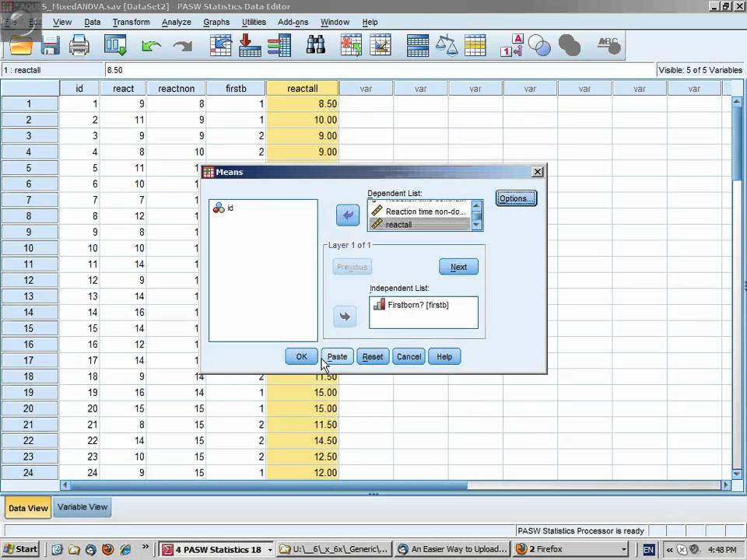Cancel the Means dialog
This screenshot has width=747, height=560.
tap(409, 357)
